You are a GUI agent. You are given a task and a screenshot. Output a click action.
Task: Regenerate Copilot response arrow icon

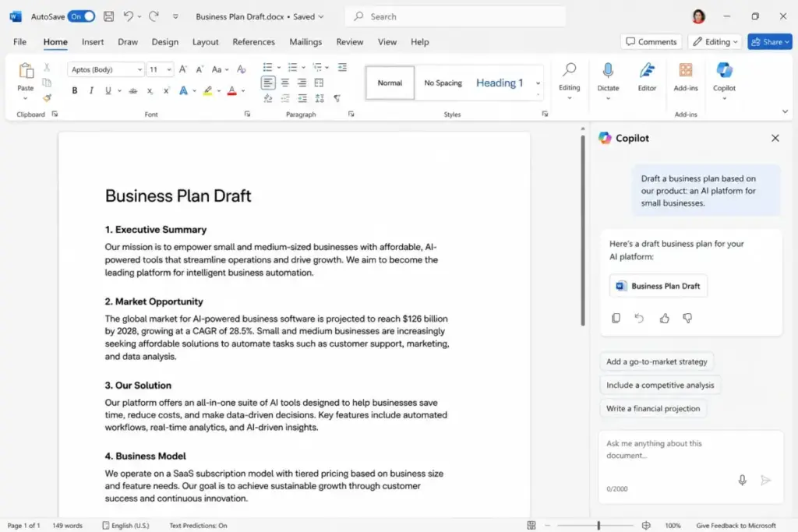pyautogui.click(x=639, y=318)
